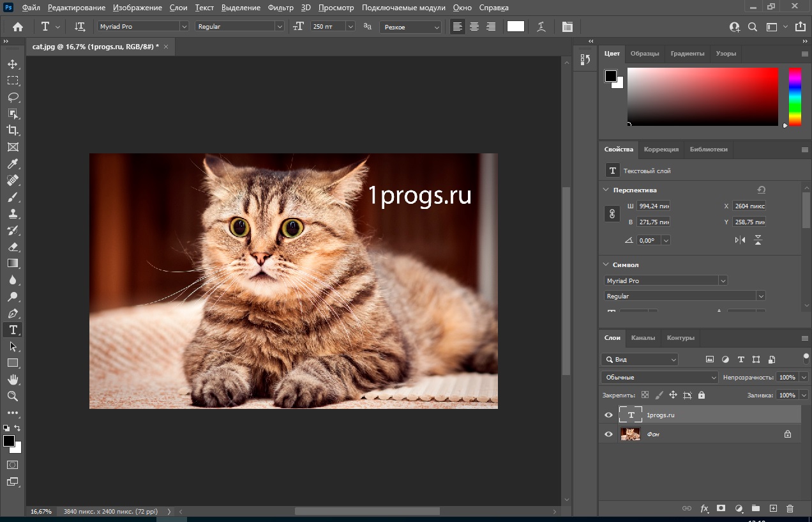Select the Brush tool
The width and height of the screenshot is (812, 522).
[x=13, y=197]
